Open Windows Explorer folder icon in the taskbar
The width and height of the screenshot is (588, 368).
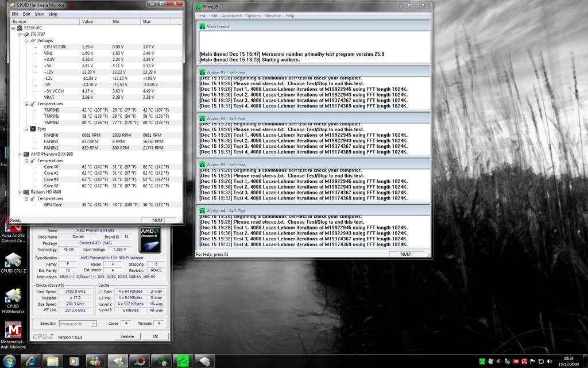point(52,361)
